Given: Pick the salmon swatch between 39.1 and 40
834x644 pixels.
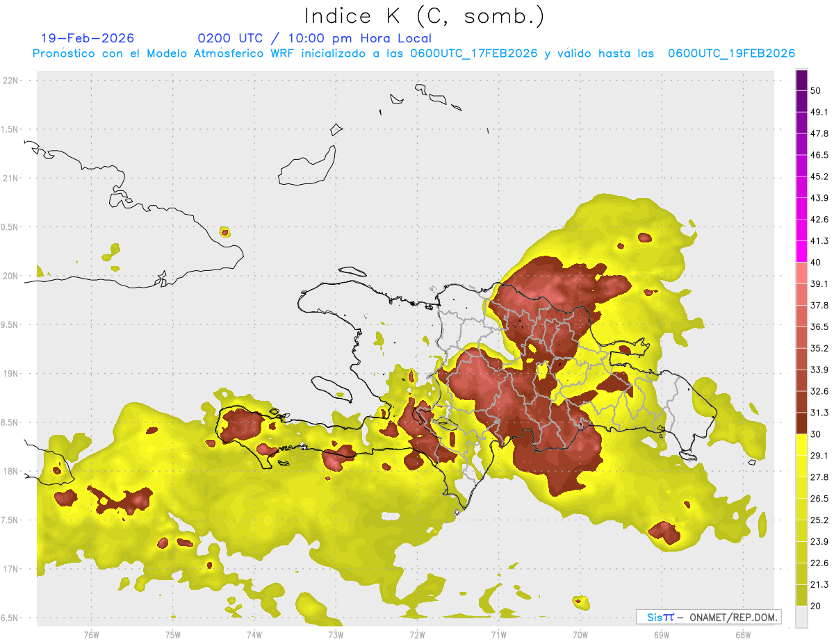Looking at the screenshot, I should 801,274.
